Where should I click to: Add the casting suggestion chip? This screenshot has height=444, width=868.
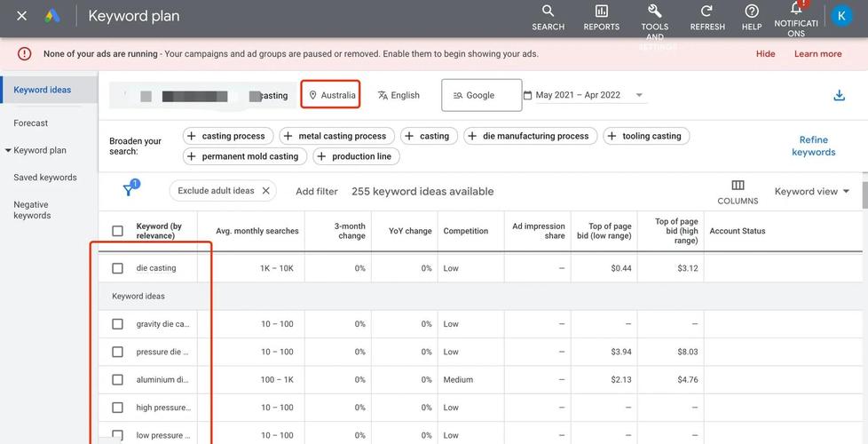429,136
